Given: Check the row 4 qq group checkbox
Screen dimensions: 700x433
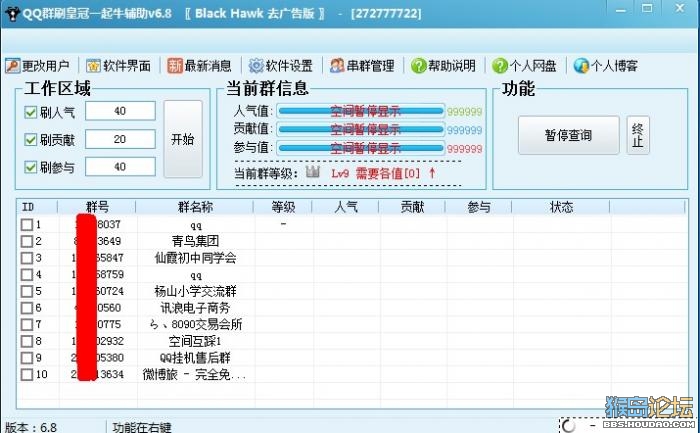Looking at the screenshot, I should (x=27, y=274).
